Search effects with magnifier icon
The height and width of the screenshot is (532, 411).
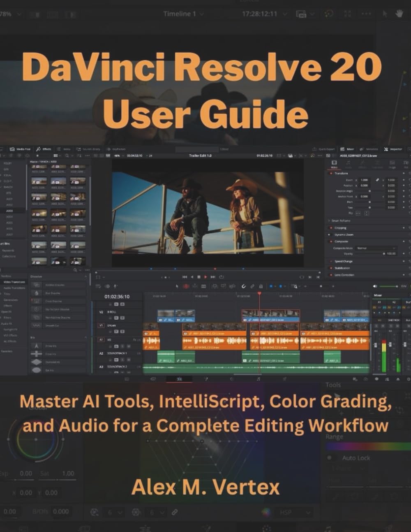click(76, 270)
